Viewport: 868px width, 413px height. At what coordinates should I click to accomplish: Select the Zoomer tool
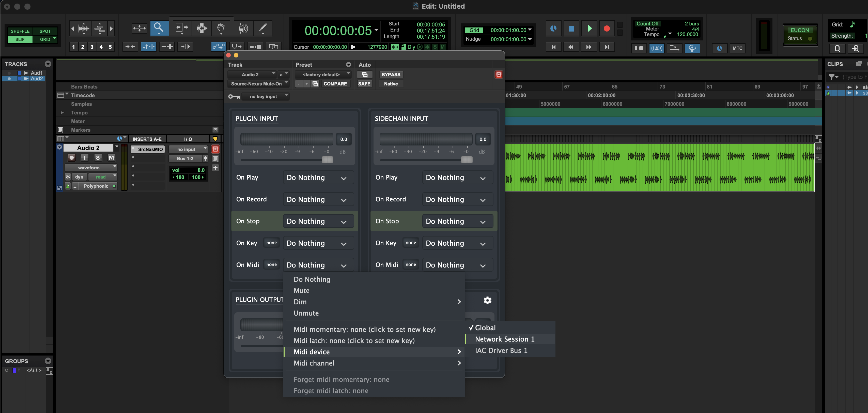click(159, 28)
